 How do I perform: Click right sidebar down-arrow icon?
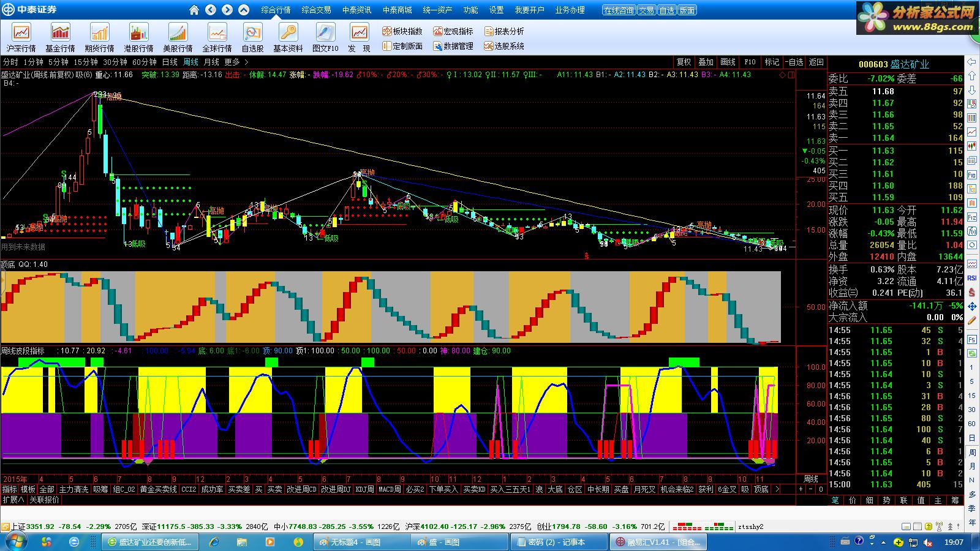(972, 90)
